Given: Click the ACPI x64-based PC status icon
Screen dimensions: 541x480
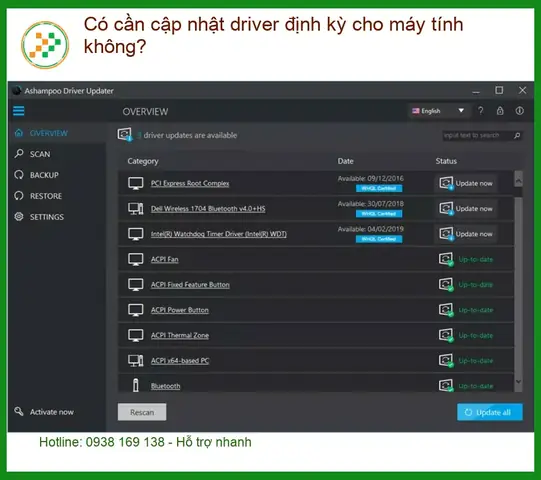Looking at the screenshot, I should click(446, 361).
